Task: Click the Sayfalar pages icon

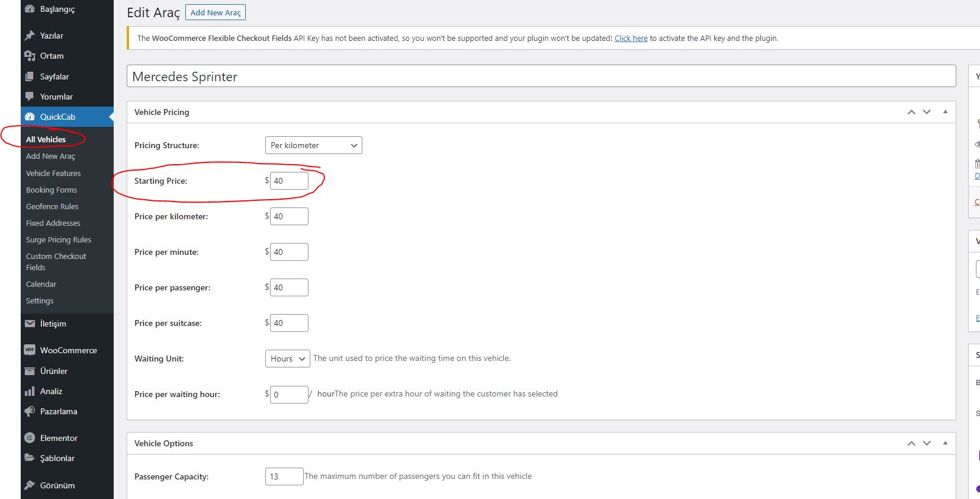Action: point(30,76)
